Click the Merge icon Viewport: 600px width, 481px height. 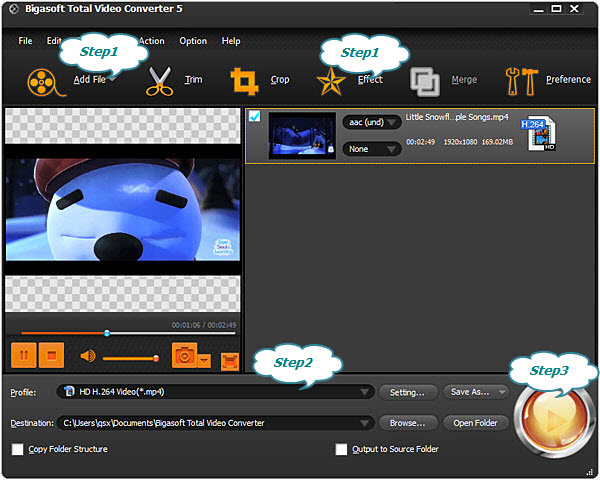425,82
